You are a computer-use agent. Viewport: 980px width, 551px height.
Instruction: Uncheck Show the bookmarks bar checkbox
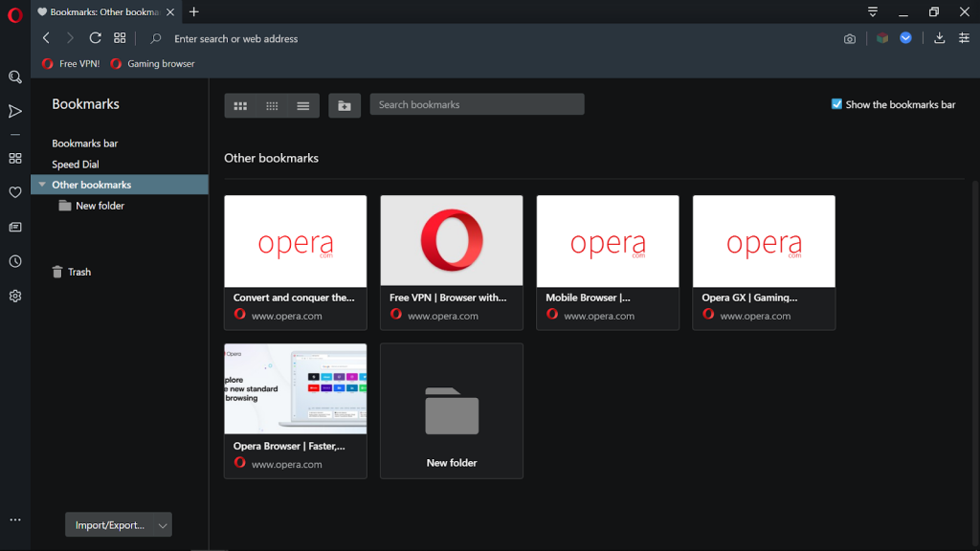click(x=836, y=104)
